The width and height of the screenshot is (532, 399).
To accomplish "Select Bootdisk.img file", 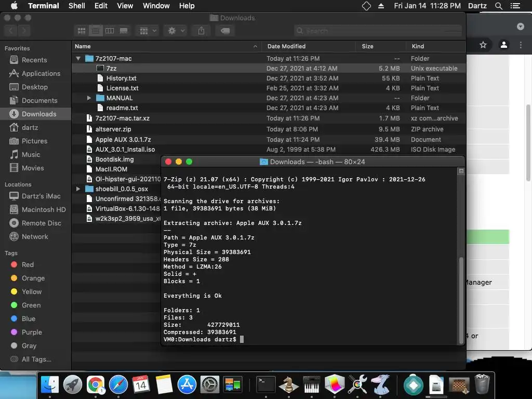I will click(116, 159).
